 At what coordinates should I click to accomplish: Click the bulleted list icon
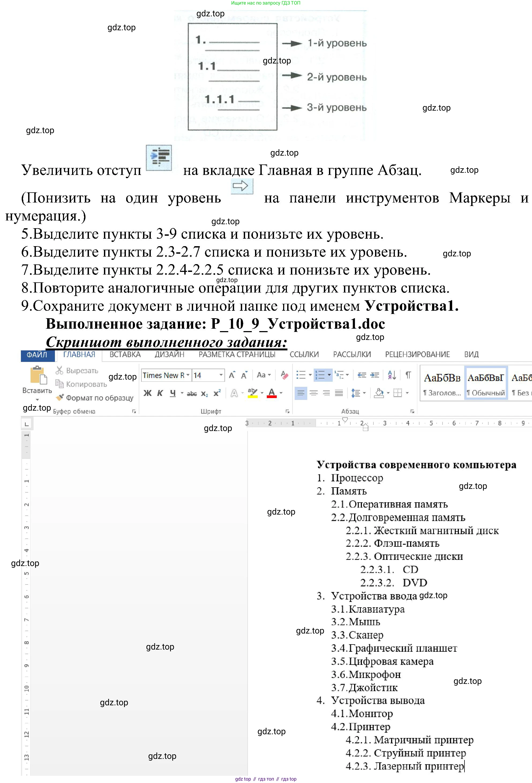click(301, 375)
